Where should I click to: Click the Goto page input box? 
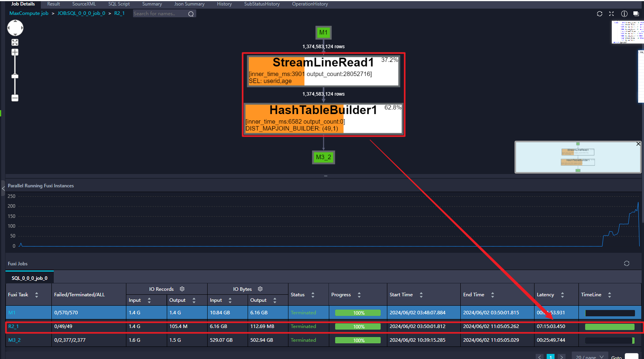click(x=631, y=356)
